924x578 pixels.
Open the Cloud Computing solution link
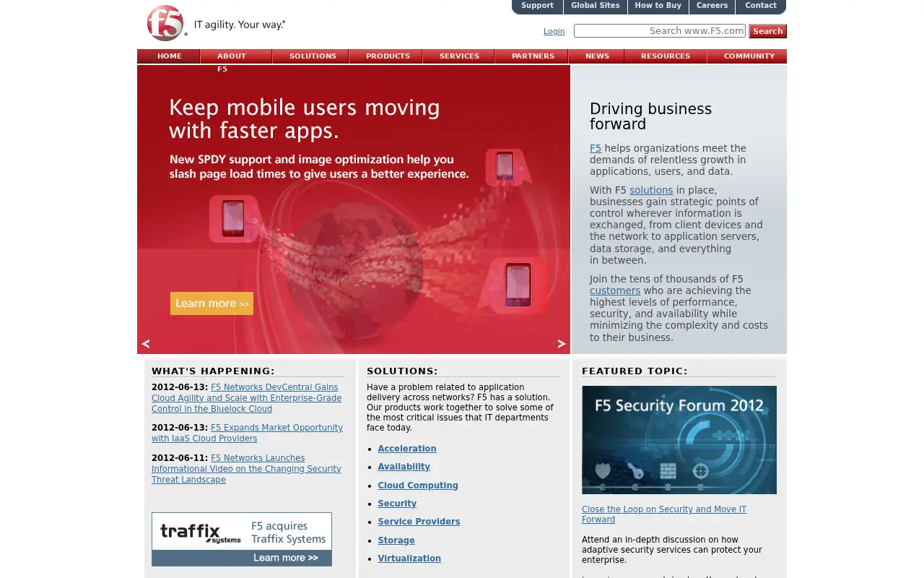click(x=418, y=486)
